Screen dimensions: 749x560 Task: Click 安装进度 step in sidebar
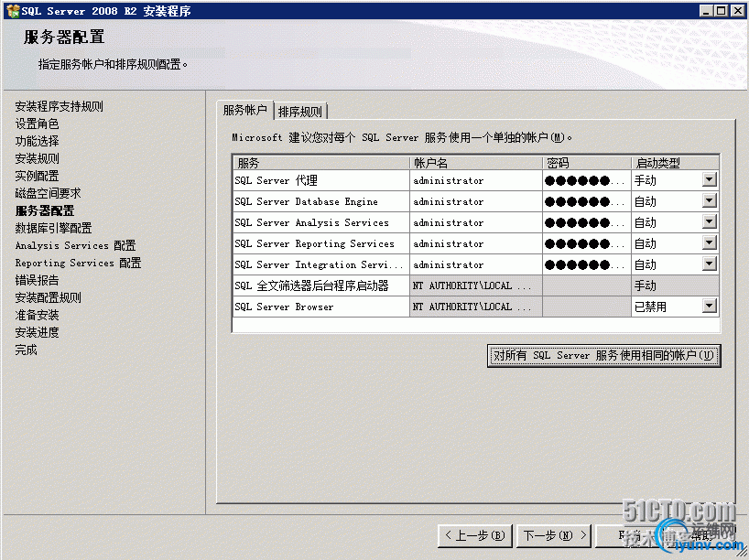[37, 332]
